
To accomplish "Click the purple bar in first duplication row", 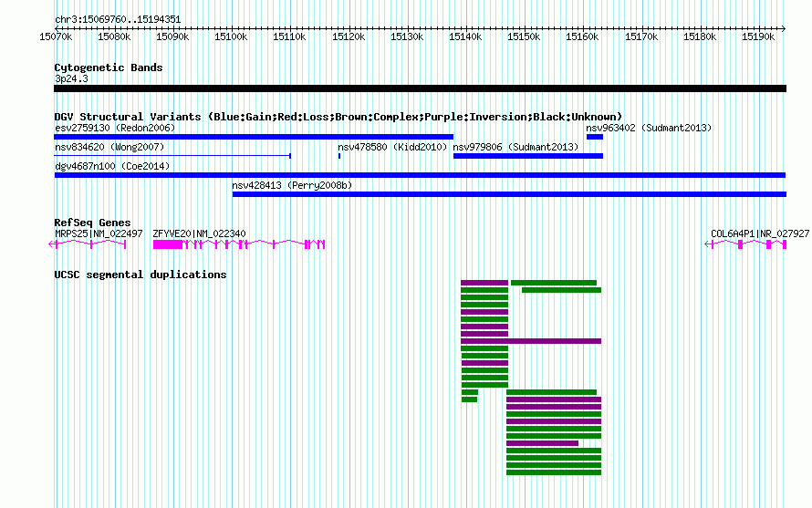I will (x=484, y=283).
